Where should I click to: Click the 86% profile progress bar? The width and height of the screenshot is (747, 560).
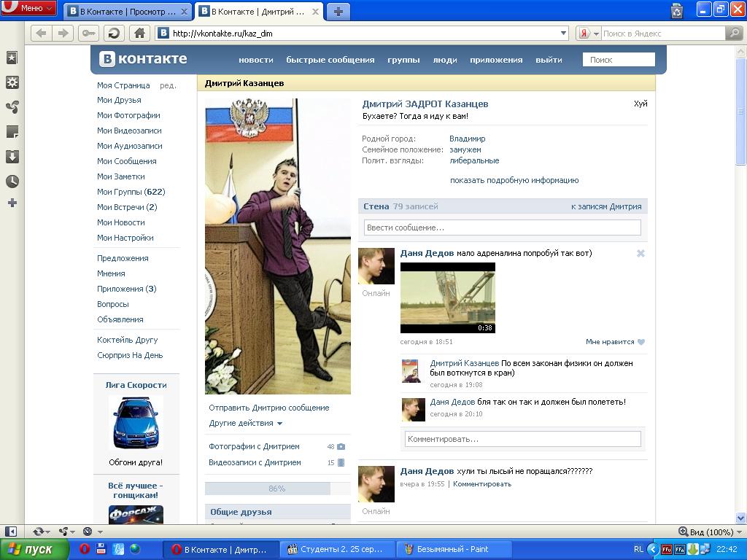277,489
